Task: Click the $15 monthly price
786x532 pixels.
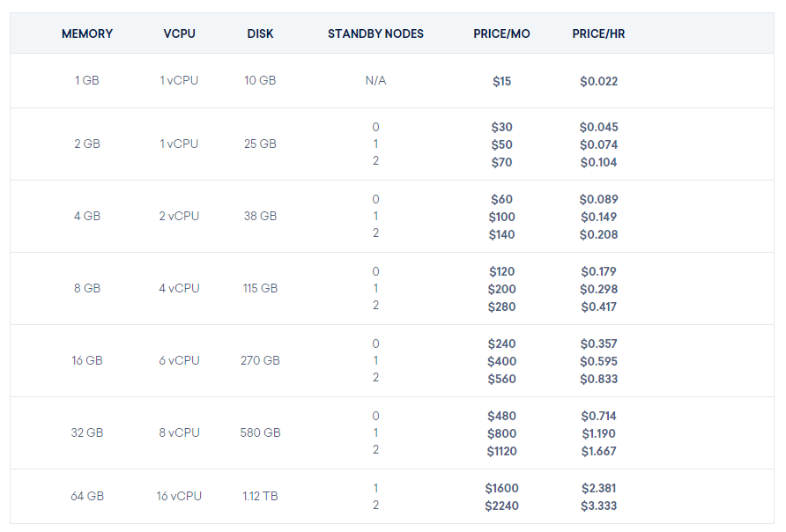Action: click(x=501, y=81)
